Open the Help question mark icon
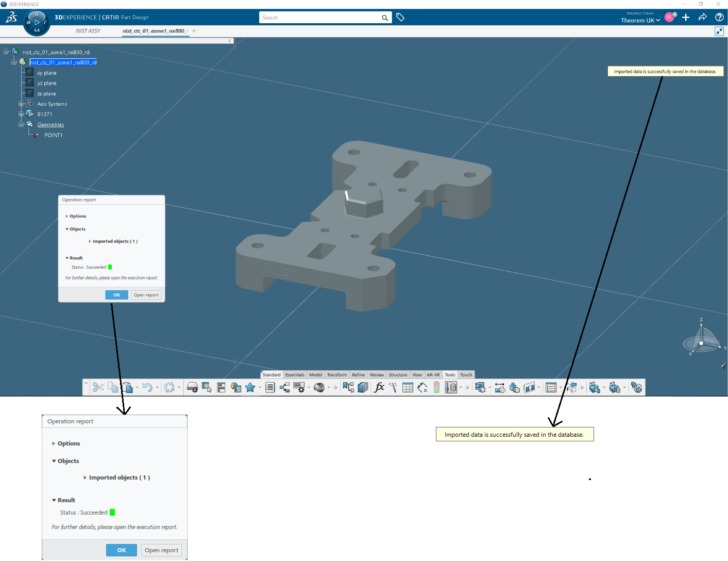Viewport: 728px width, 561px height. 719,18
